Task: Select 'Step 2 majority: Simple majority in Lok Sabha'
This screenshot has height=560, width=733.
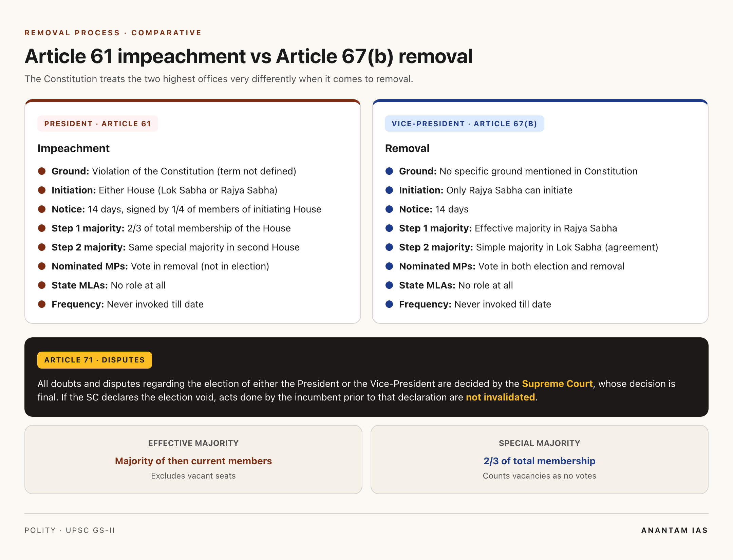Action: [x=529, y=247]
